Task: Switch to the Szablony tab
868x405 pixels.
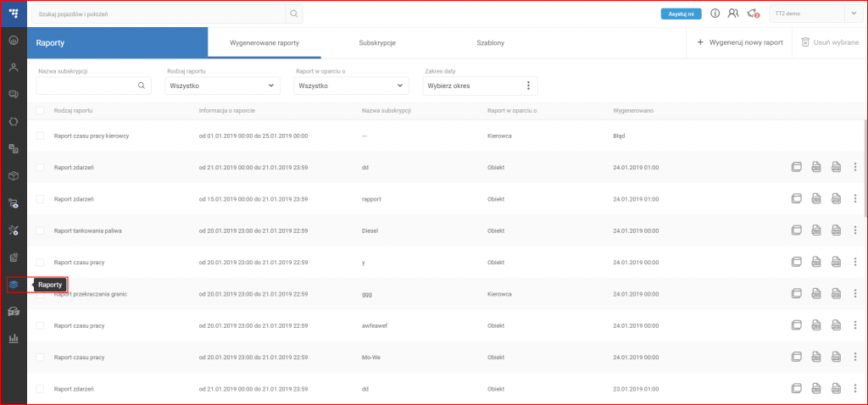Action: click(x=491, y=42)
